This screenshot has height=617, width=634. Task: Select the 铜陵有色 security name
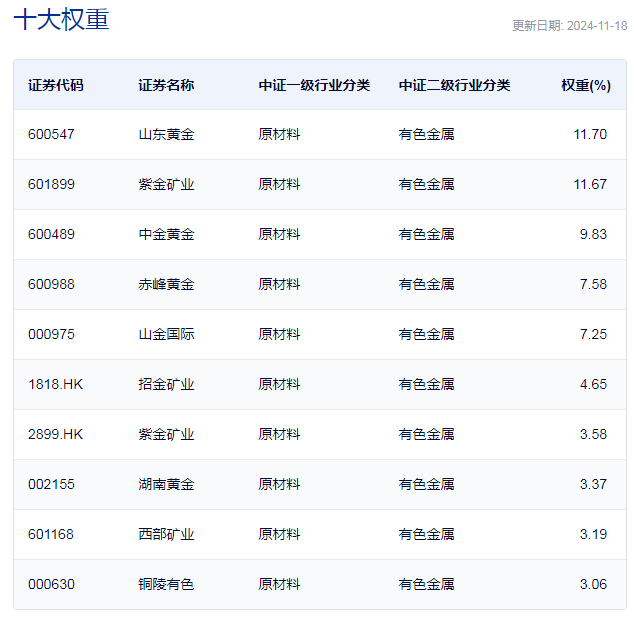click(x=166, y=584)
